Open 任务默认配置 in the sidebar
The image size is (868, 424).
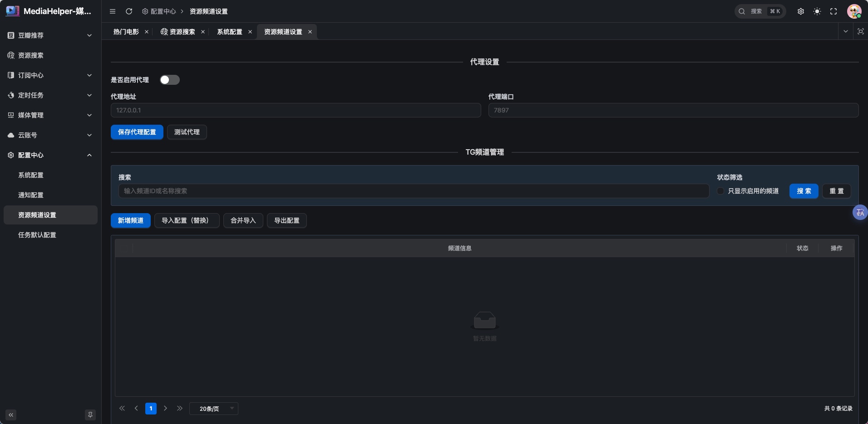tap(50, 235)
